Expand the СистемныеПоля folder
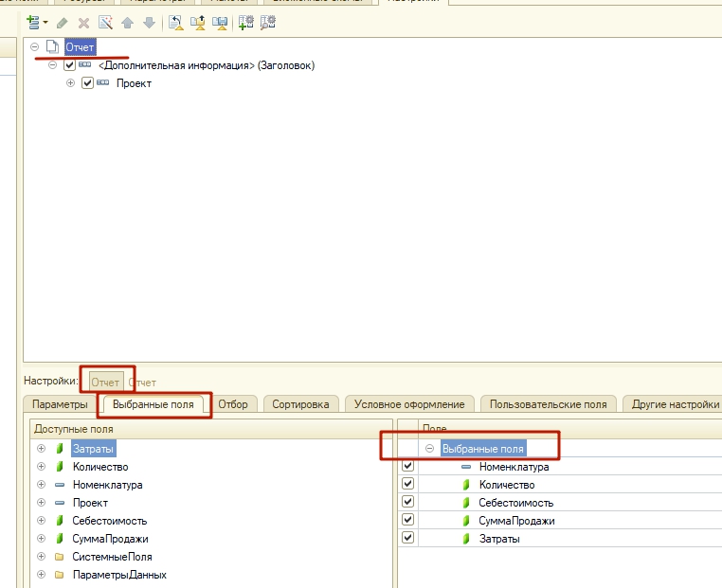Screen dimensions: 722x588 coord(41,557)
